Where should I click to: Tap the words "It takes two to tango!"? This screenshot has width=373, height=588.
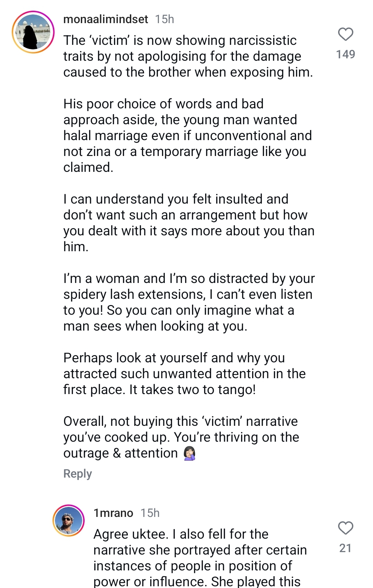click(192, 390)
